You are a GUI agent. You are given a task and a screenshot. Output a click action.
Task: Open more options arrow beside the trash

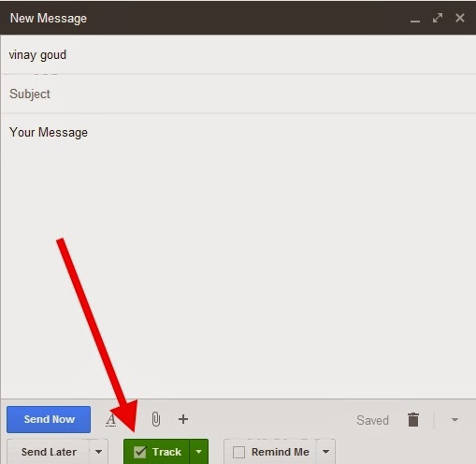coord(454,420)
